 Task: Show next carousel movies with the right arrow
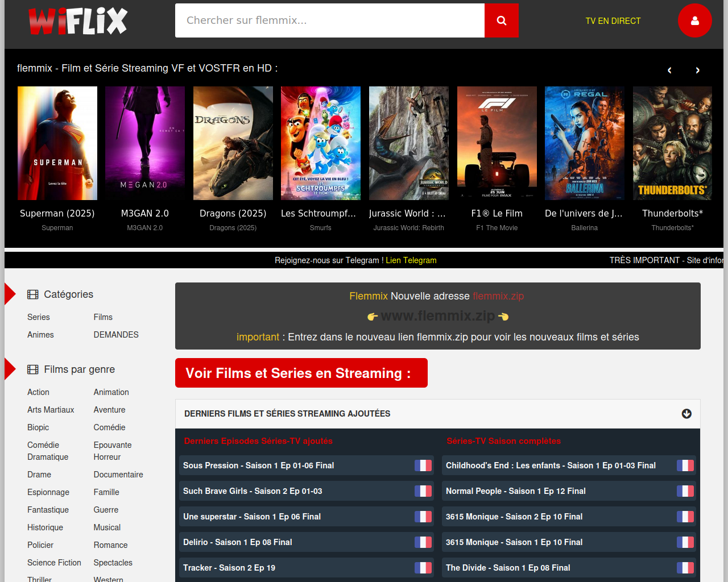point(697,70)
